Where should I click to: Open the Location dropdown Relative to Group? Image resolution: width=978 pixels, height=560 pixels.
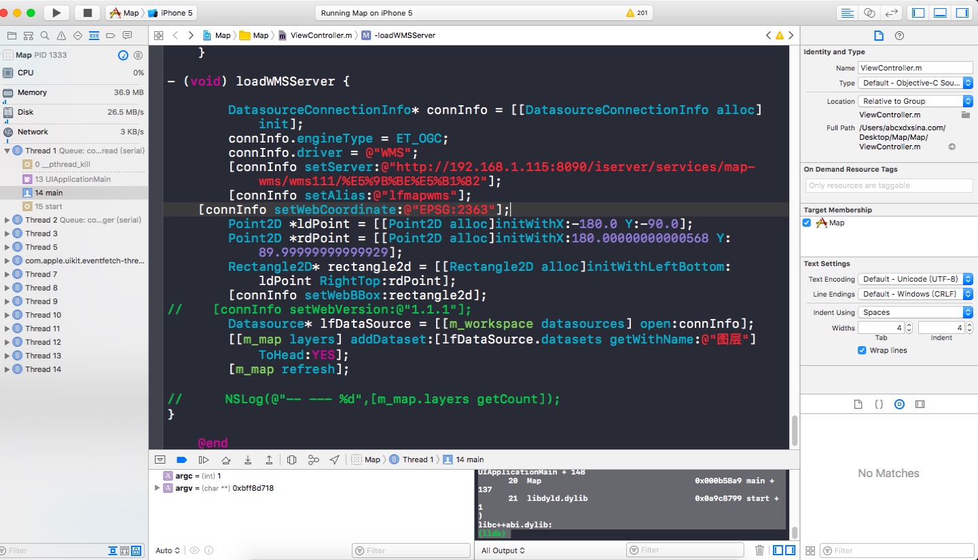coord(915,101)
